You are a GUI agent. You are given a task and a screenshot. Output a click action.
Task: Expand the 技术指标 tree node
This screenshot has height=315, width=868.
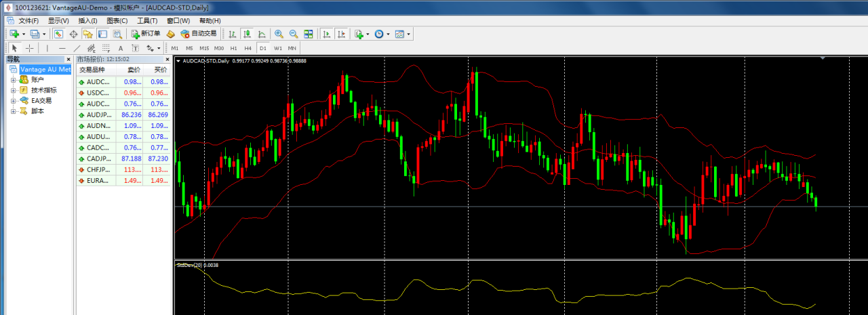(x=13, y=90)
